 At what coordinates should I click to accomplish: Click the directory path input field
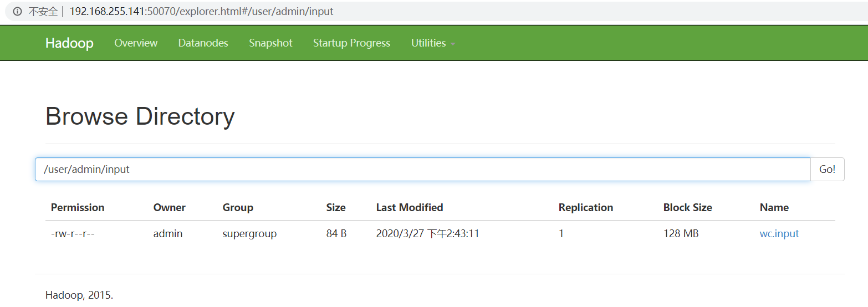[423, 170]
